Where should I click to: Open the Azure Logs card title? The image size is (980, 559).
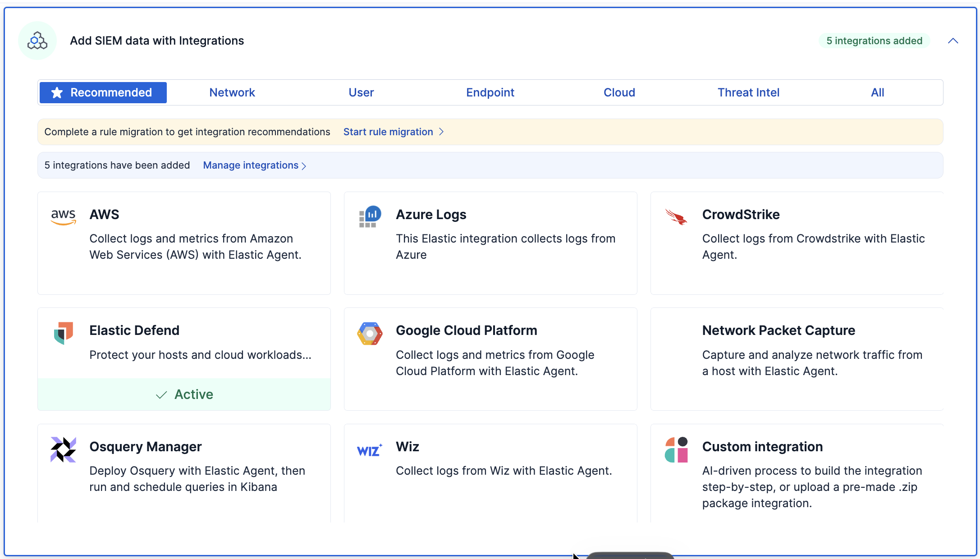(431, 215)
